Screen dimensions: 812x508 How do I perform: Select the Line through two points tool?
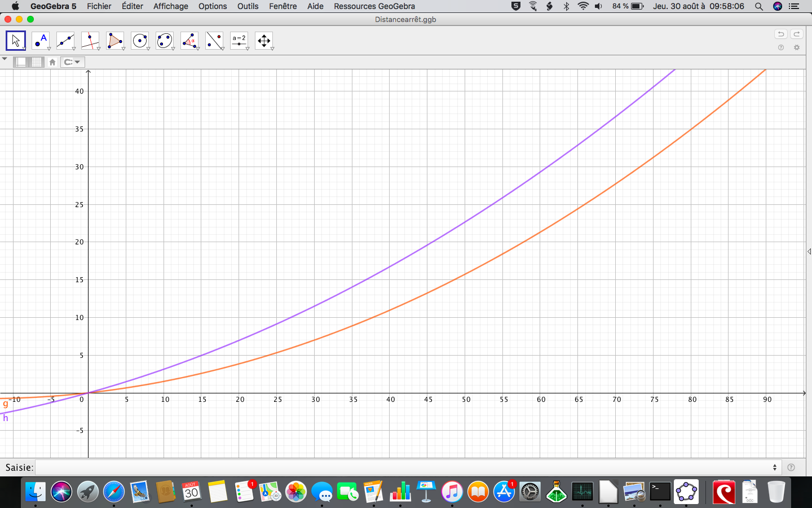pyautogui.click(x=65, y=41)
